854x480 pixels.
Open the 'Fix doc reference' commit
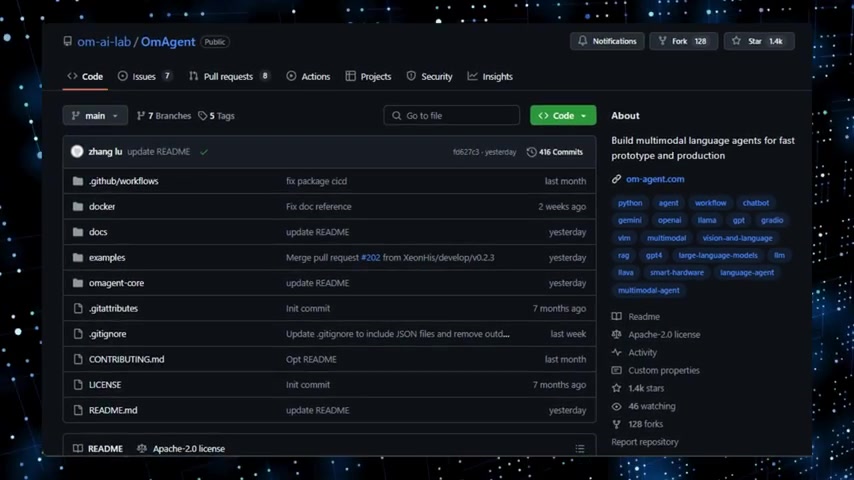[x=319, y=206]
